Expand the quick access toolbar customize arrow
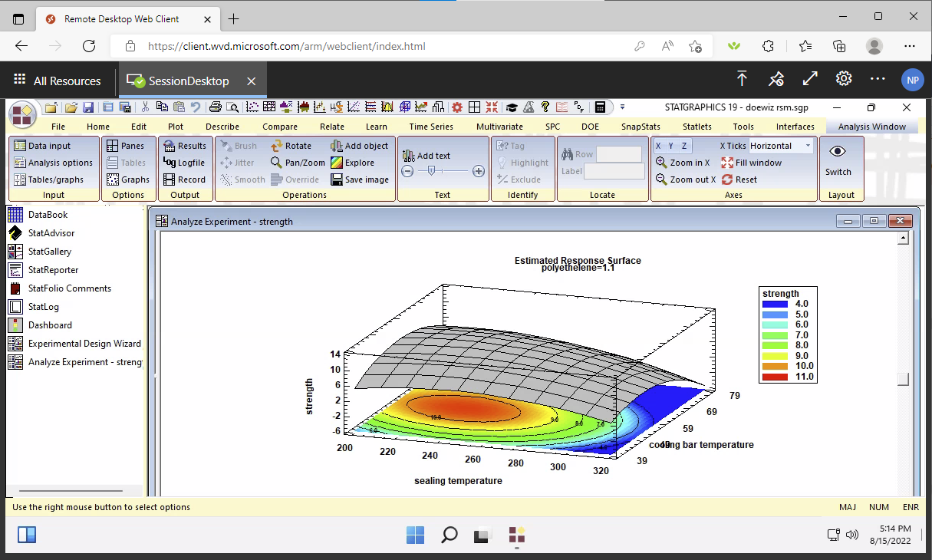 (x=623, y=107)
